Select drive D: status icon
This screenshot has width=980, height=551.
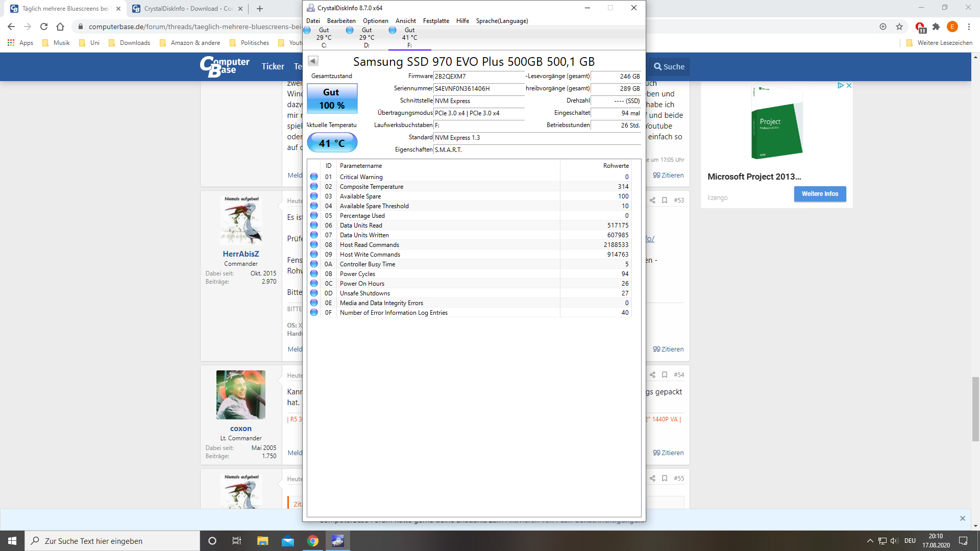pyautogui.click(x=350, y=30)
